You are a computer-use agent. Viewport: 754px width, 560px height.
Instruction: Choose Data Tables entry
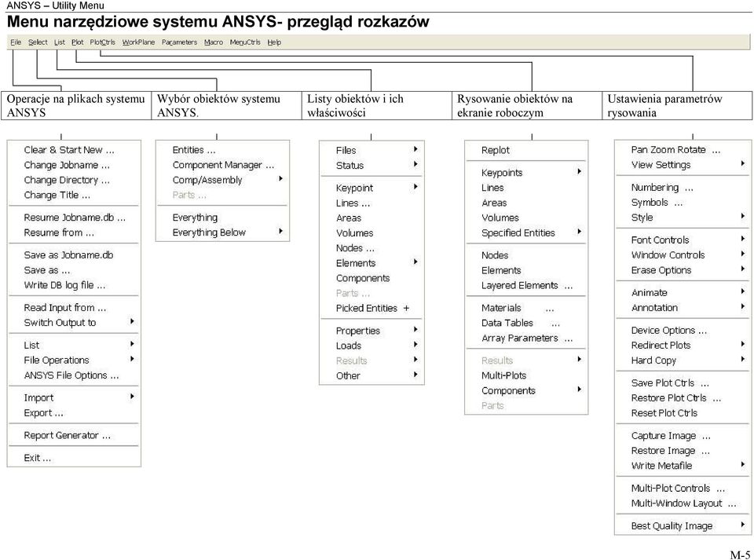click(526, 323)
